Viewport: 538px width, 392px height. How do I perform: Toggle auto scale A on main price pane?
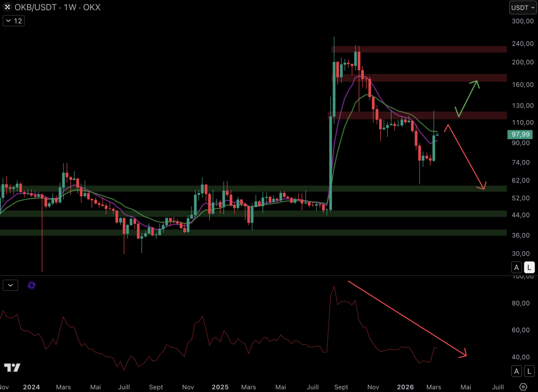coord(516,268)
